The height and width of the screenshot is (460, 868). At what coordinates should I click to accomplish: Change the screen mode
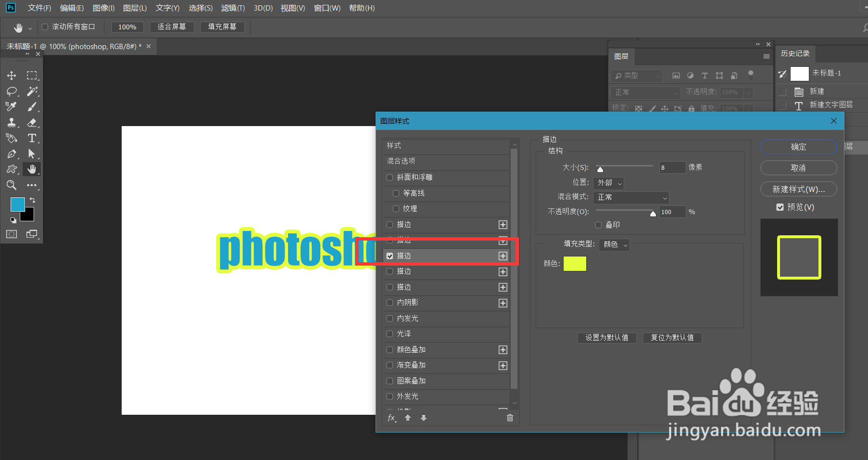click(x=32, y=234)
